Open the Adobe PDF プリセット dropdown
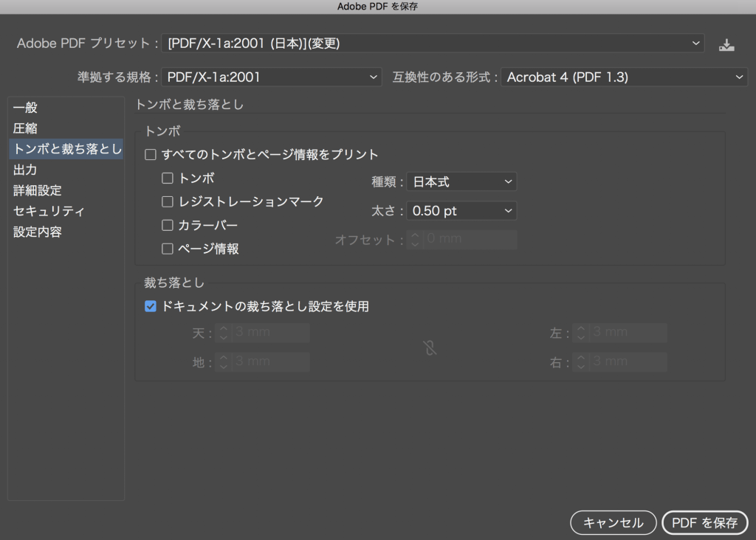 (433, 44)
